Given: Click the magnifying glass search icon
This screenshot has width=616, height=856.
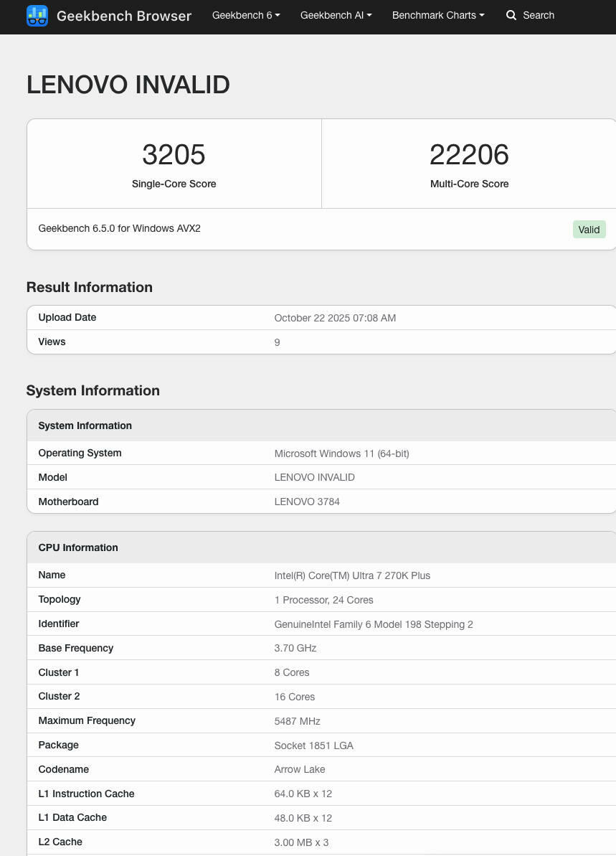Looking at the screenshot, I should pyautogui.click(x=511, y=15).
